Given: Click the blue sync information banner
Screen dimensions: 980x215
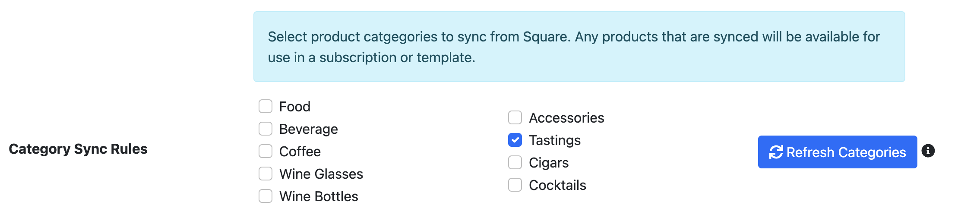Looking at the screenshot, I should click(x=579, y=47).
